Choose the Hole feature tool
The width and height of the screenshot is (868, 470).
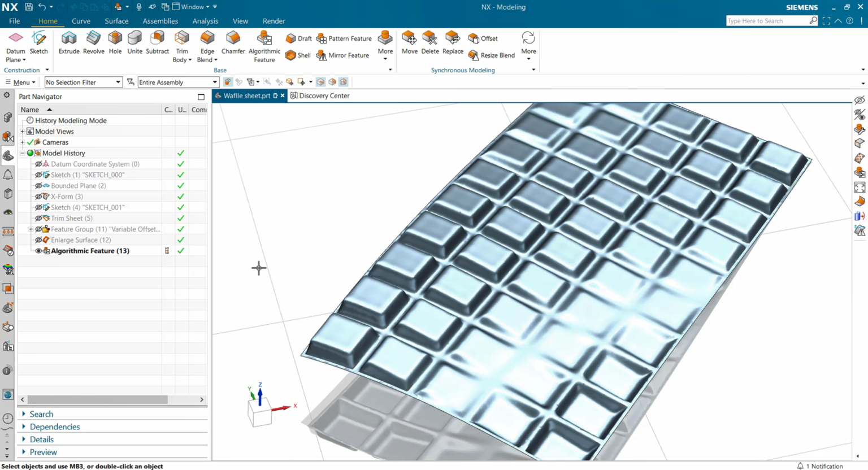[115, 43]
